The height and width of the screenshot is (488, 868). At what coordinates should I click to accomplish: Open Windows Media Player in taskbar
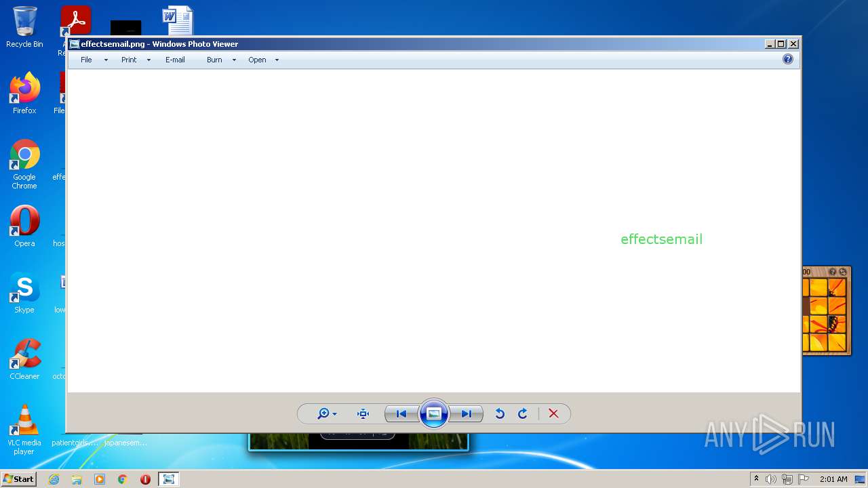tap(100, 479)
